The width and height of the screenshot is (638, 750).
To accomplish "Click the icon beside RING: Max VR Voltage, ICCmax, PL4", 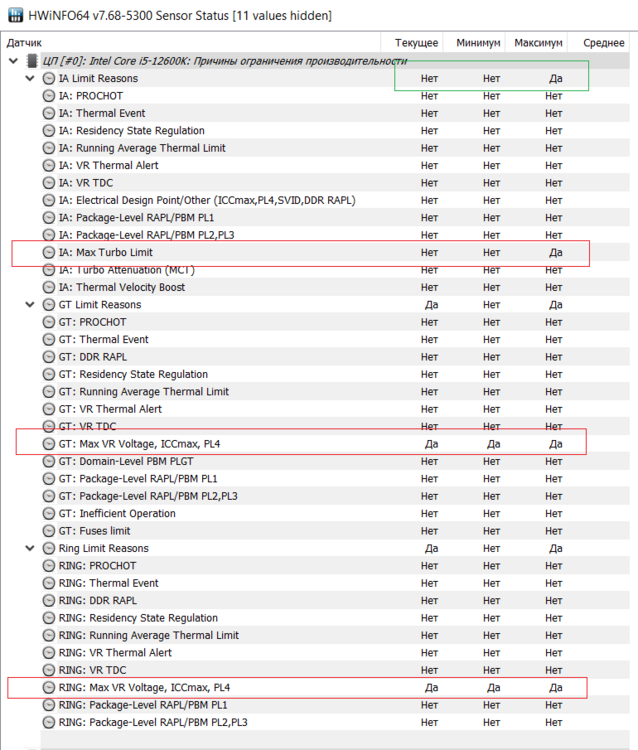I will (x=49, y=687).
